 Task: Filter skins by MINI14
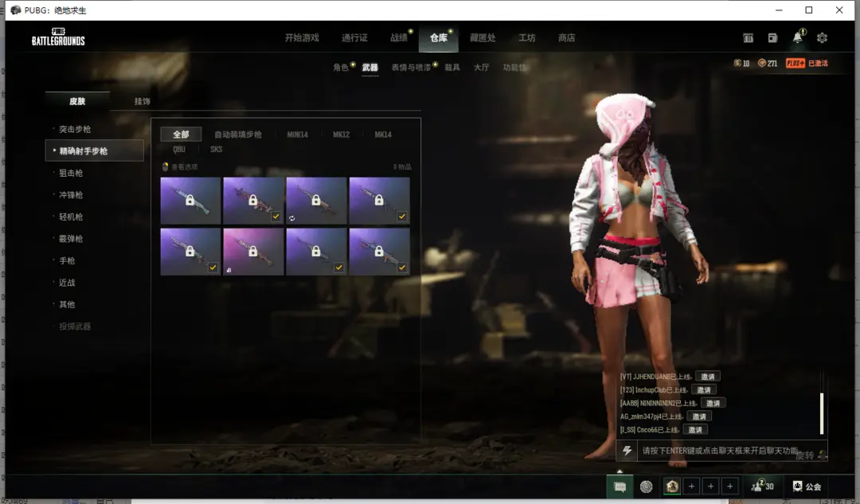click(297, 135)
